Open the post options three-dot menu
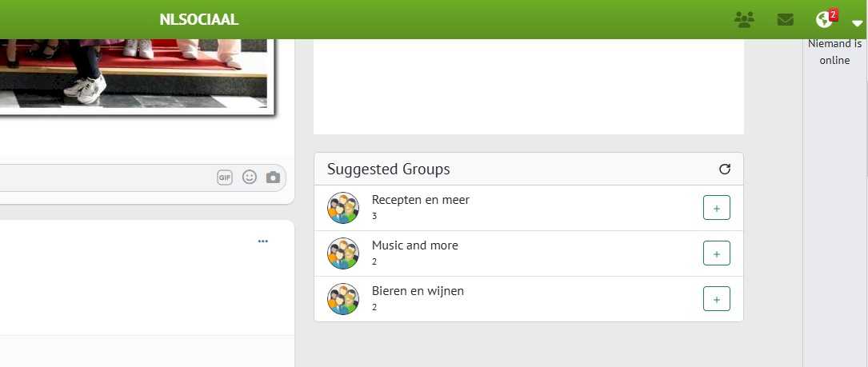868x367 pixels. [x=263, y=241]
